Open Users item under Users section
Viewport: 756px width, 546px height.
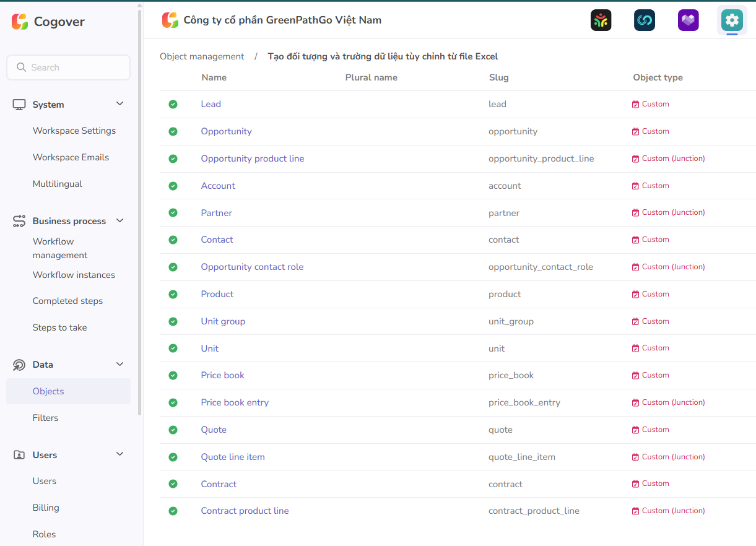(x=45, y=481)
